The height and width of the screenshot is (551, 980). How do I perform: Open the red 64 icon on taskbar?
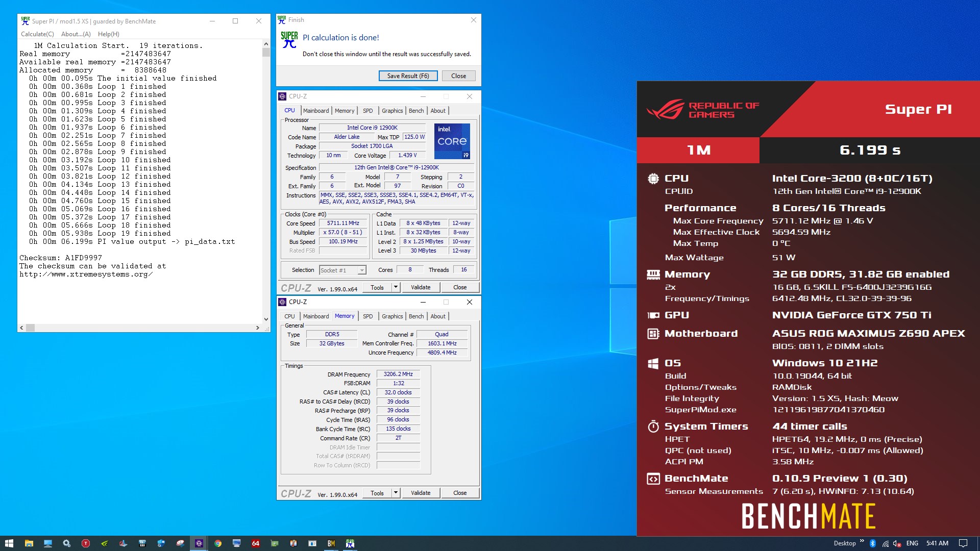click(256, 543)
